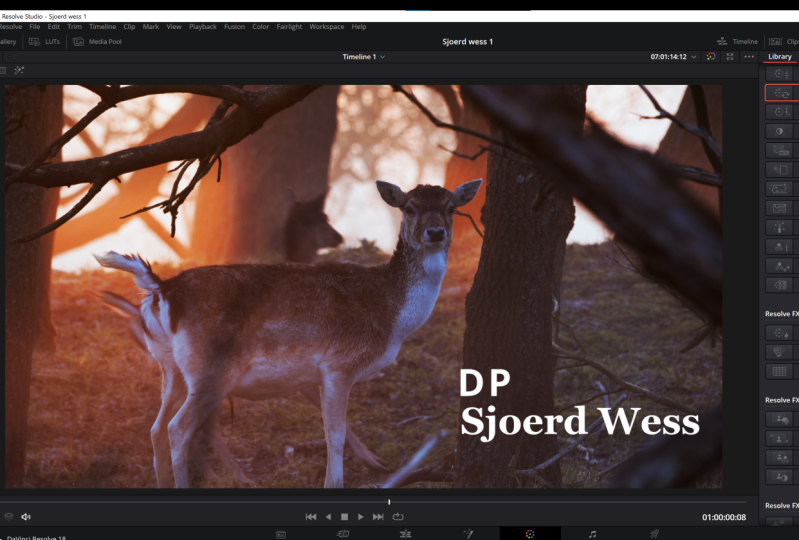This screenshot has width=799, height=540.
Task: Switch to the Fusion page
Action: [468, 534]
